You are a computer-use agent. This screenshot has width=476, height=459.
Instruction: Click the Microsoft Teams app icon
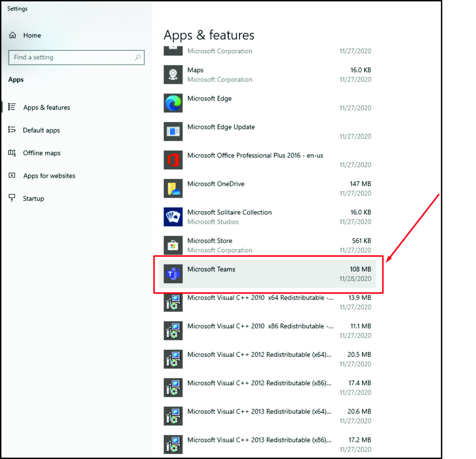(173, 274)
